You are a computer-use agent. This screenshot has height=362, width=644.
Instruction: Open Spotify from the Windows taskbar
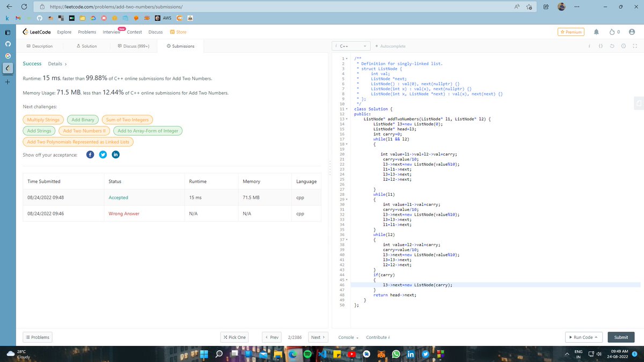click(x=307, y=354)
